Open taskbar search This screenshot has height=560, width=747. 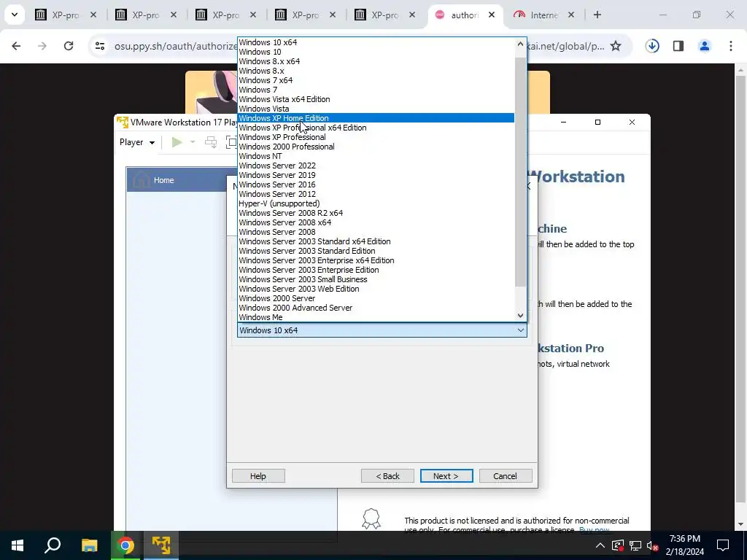coord(53,545)
